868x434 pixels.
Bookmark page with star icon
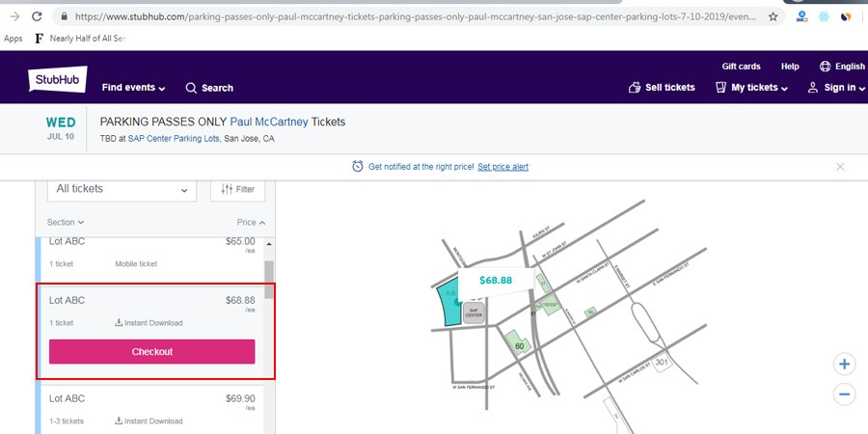click(x=773, y=16)
